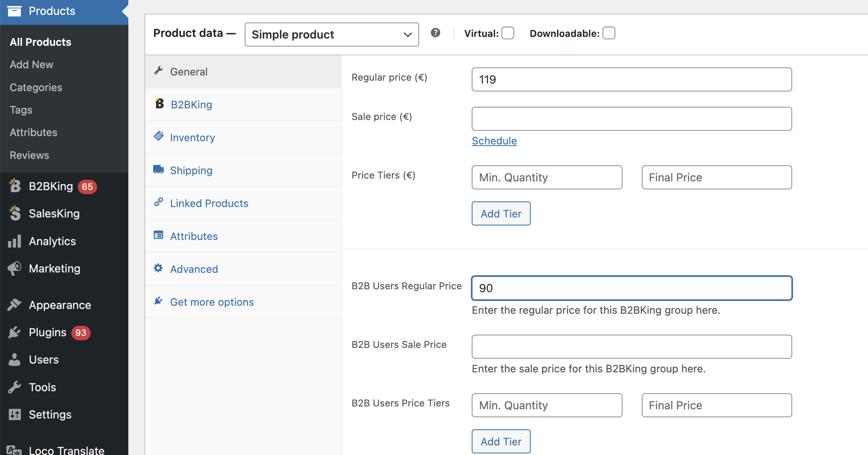Click the Products archive icon in sidebar

click(x=14, y=11)
